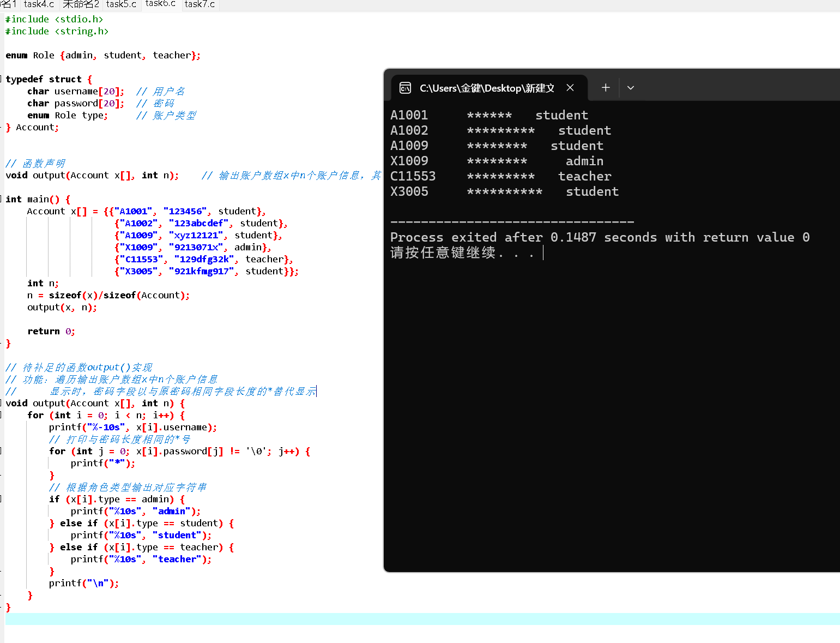Click the printf "student" line
Image resolution: width=840 pixels, height=643 pixels.
(x=141, y=535)
